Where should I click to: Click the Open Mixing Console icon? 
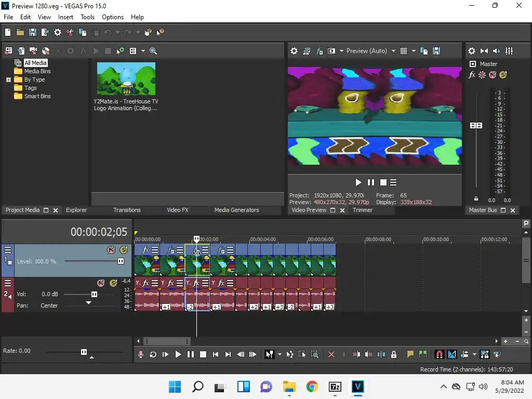[x=509, y=51]
